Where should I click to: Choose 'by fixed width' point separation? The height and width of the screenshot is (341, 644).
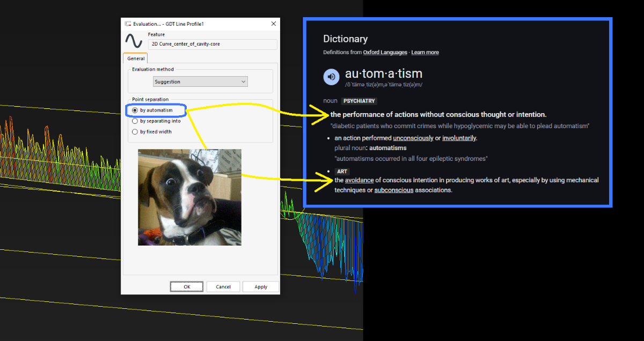tap(135, 131)
